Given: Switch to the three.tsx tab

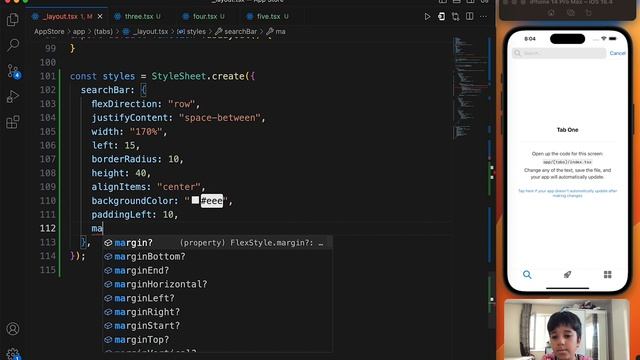Looking at the screenshot, I should (x=138, y=16).
